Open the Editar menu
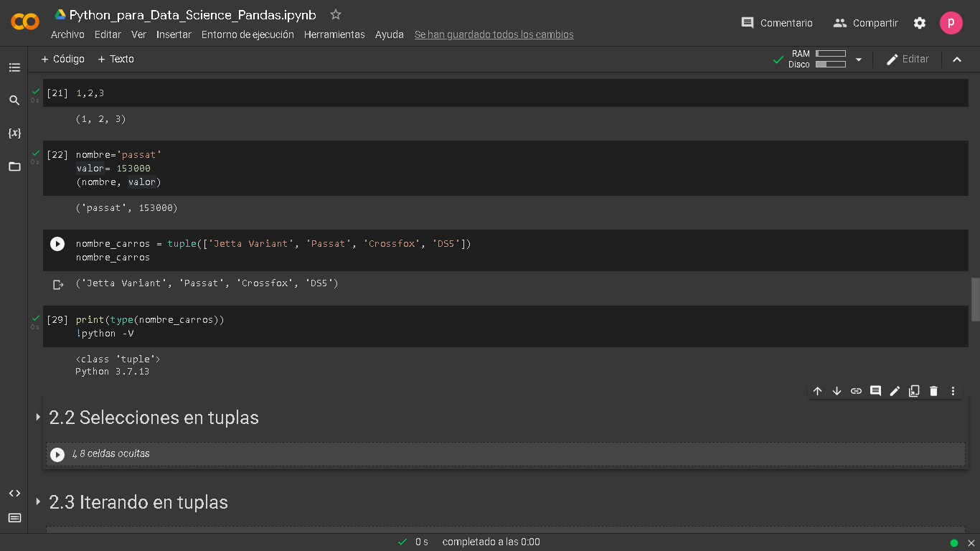Image resolution: width=980 pixels, height=551 pixels. [108, 34]
